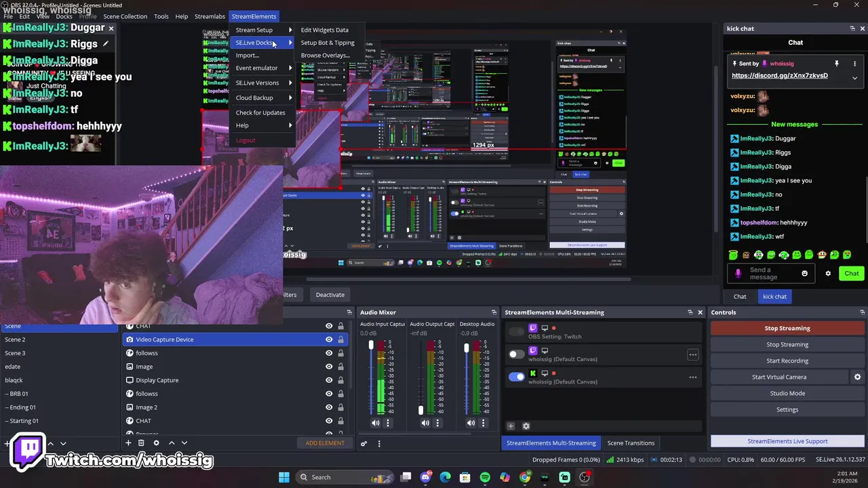868x488 pixels.
Task: Open Kick whoissig destination options menu
Action: pos(692,377)
